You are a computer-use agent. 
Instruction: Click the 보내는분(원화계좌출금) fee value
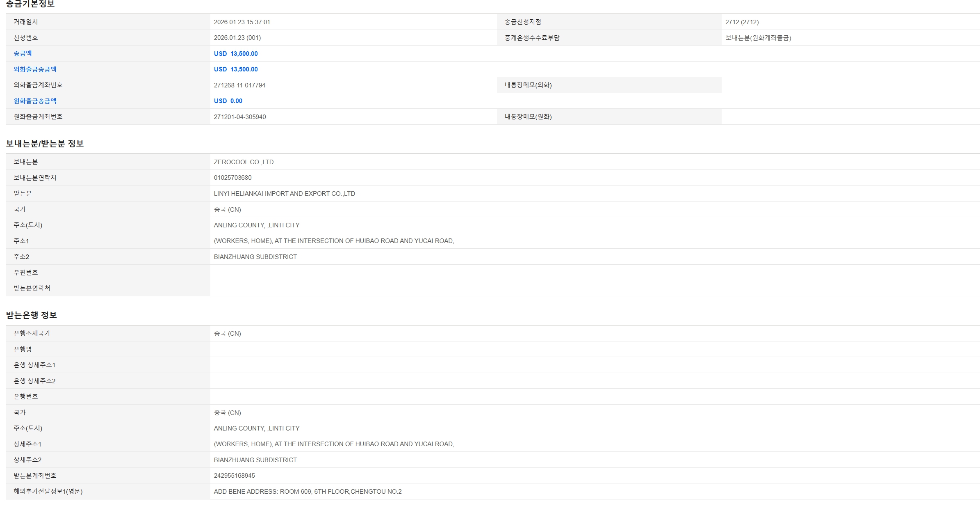[x=758, y=38]
